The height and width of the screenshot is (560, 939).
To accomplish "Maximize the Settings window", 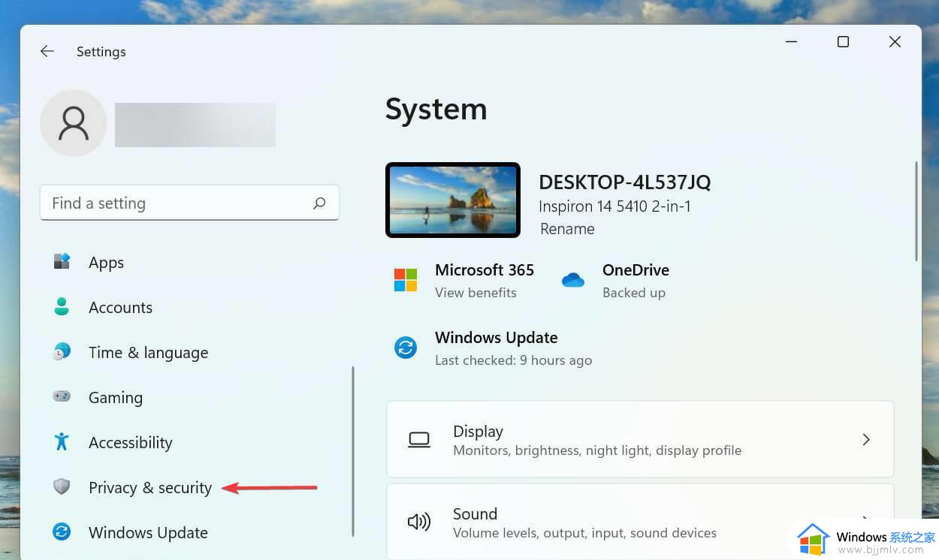I will pos(843,42).
